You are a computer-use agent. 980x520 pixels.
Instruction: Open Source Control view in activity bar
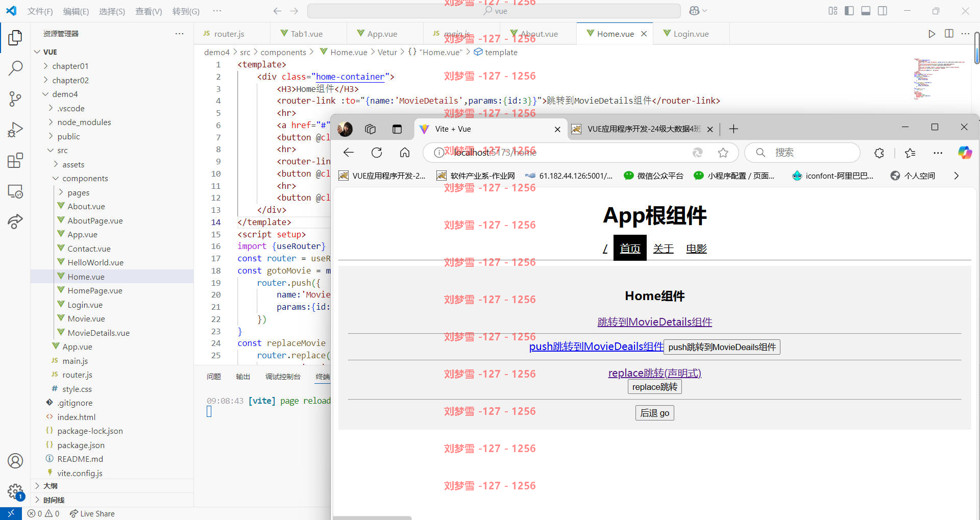pos(15,98)
